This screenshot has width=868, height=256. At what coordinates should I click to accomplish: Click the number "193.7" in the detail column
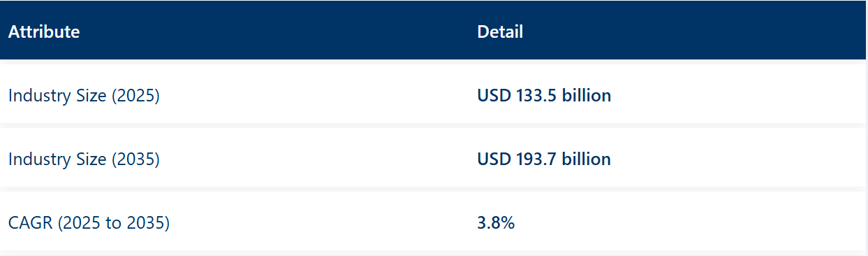[536, 159]
